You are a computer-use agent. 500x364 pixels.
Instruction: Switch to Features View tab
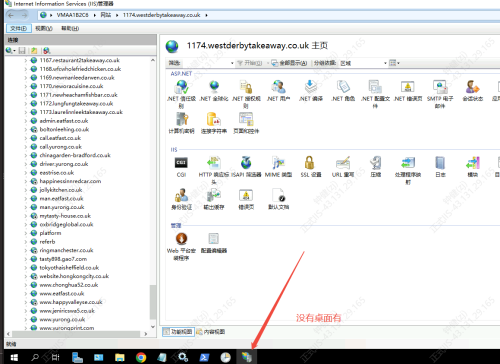(178, 332)
